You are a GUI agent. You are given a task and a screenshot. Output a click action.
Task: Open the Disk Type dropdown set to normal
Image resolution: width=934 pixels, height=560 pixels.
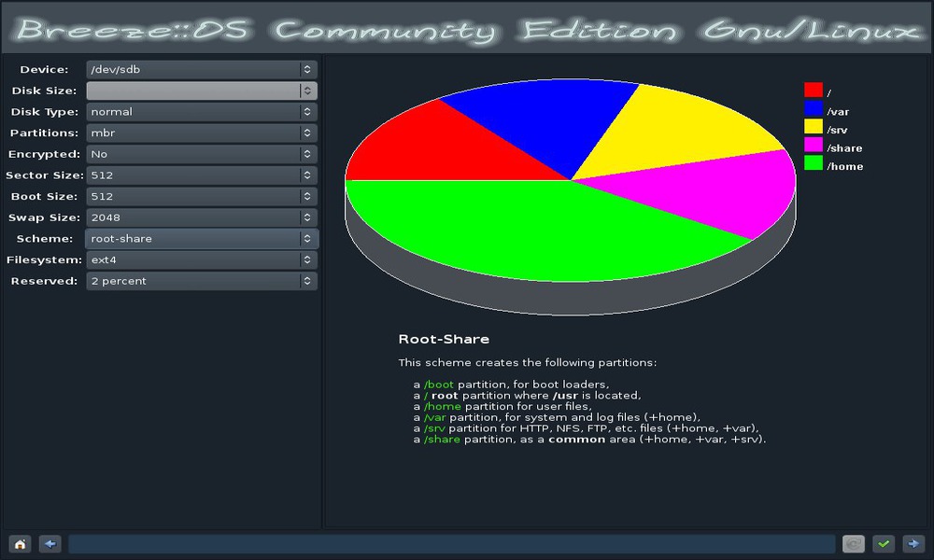[201, 112]
